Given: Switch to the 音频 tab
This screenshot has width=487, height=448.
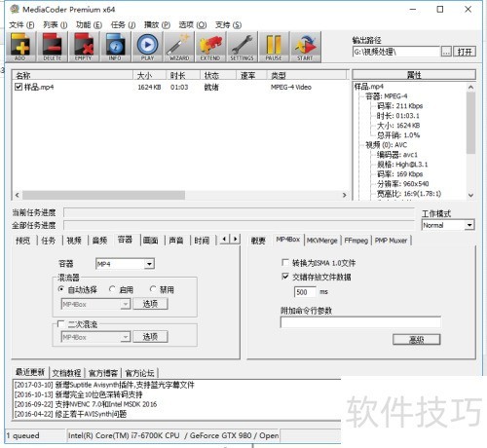Looking at the screenshot, I should tap(99, 241).
